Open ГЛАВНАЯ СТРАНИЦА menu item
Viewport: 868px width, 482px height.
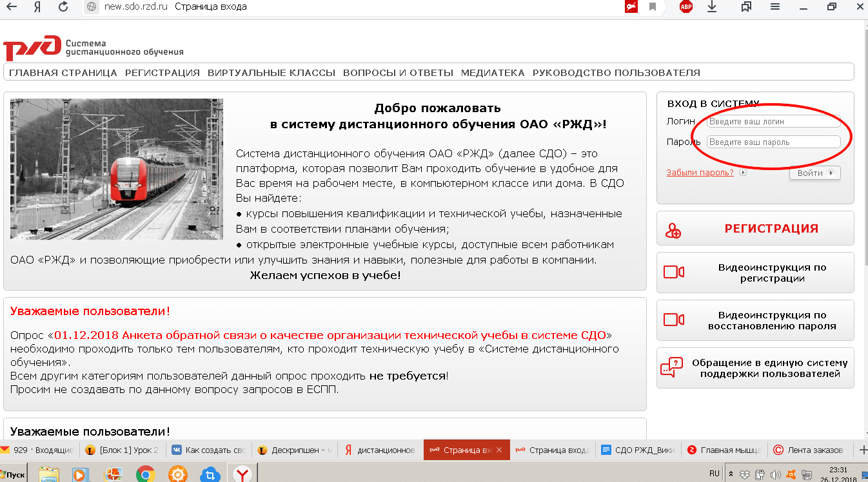[63, 73]
